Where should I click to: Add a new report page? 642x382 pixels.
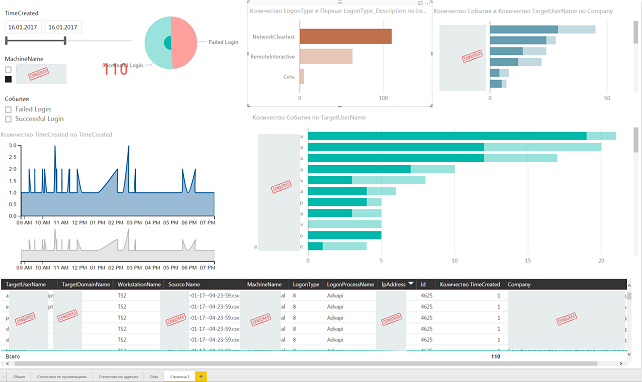201,376
